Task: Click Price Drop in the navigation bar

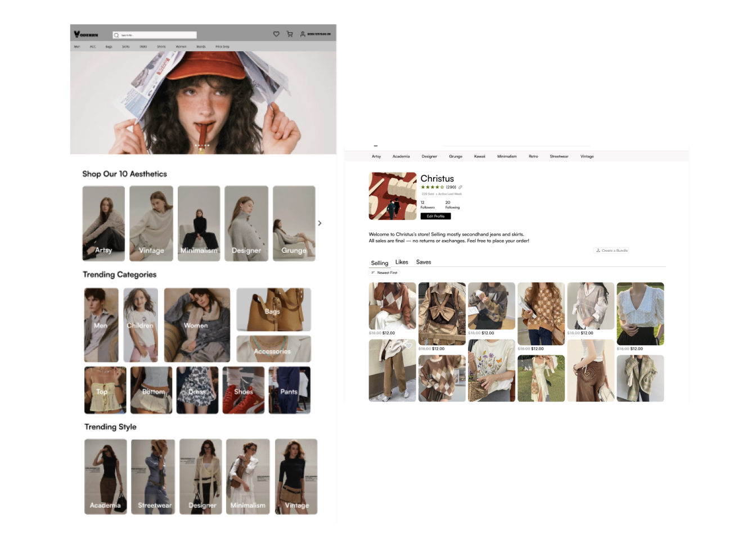Action: click(222, 47)
